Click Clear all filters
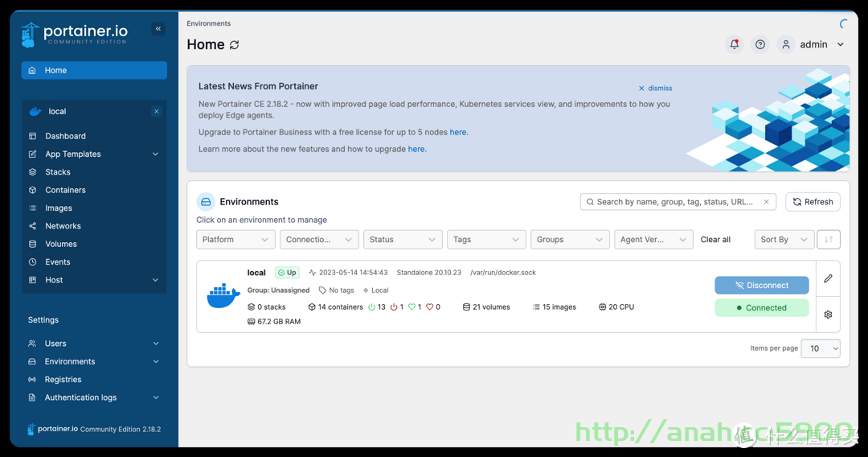This screenshot has width=868, height=457. pyautogui.click(x=715, y=239)
